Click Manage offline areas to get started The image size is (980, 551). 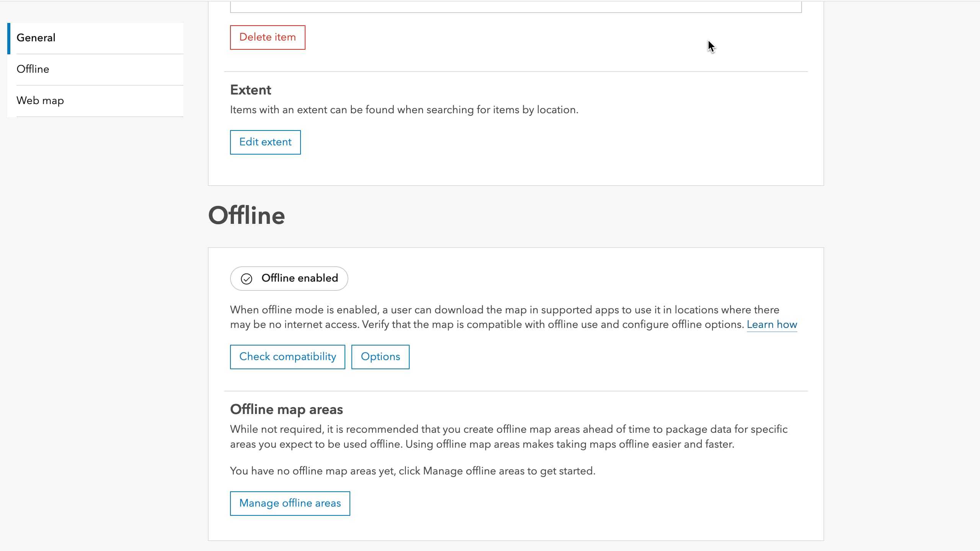[x=290, y=503]
